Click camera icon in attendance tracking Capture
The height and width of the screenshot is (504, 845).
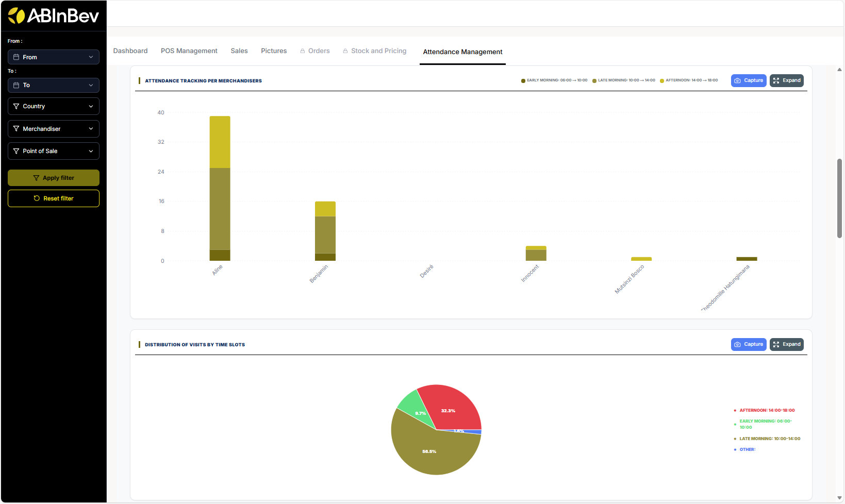pyautogui.click(x=738, y=80)
